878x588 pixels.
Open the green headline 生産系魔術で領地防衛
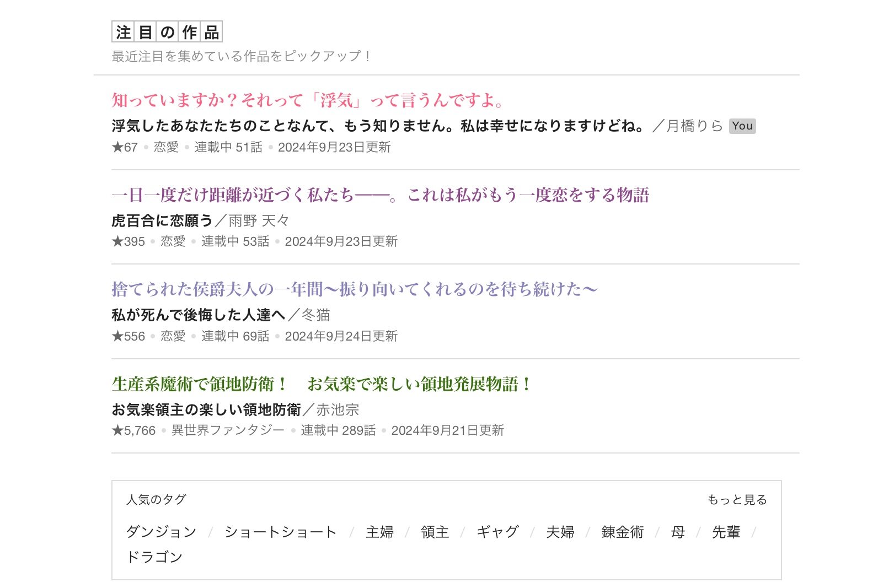point(321,384)
